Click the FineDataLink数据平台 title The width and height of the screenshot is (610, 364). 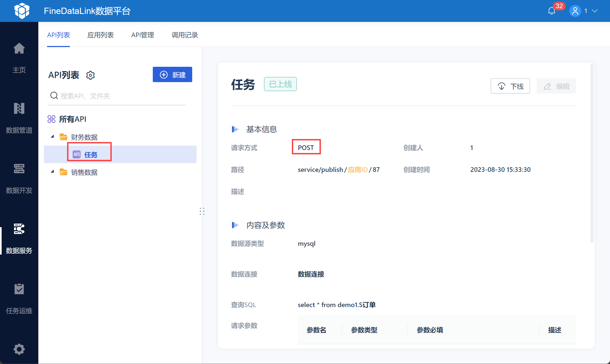pos(87,11)
